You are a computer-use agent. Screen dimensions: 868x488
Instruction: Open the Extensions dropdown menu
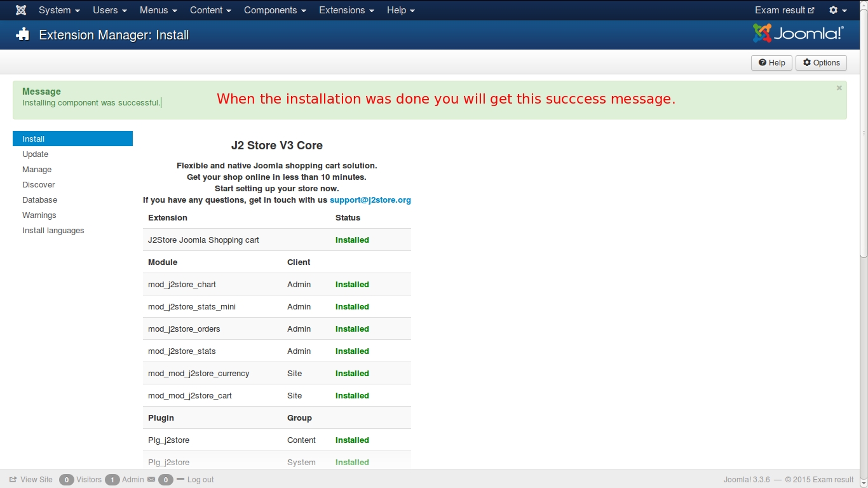coord(346,10)
